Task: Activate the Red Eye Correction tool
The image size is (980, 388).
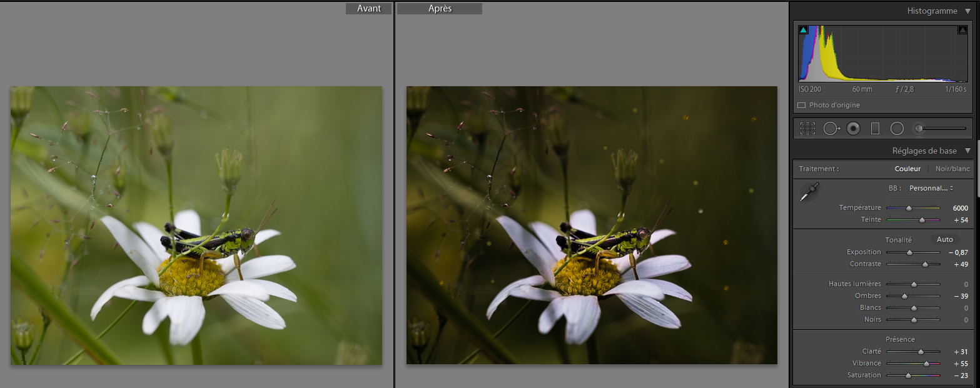Action: point(853,129)
